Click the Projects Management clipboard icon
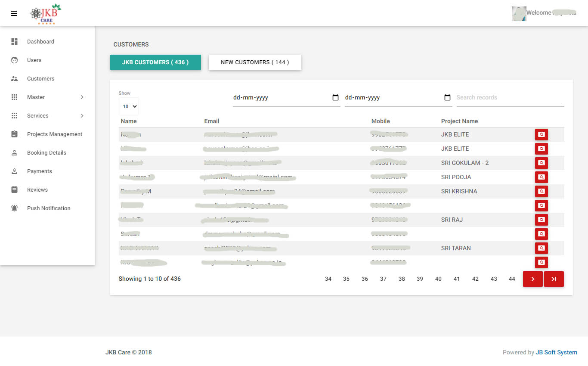The width and height of the screenshot is (588, 366). [x=15, y=134]
